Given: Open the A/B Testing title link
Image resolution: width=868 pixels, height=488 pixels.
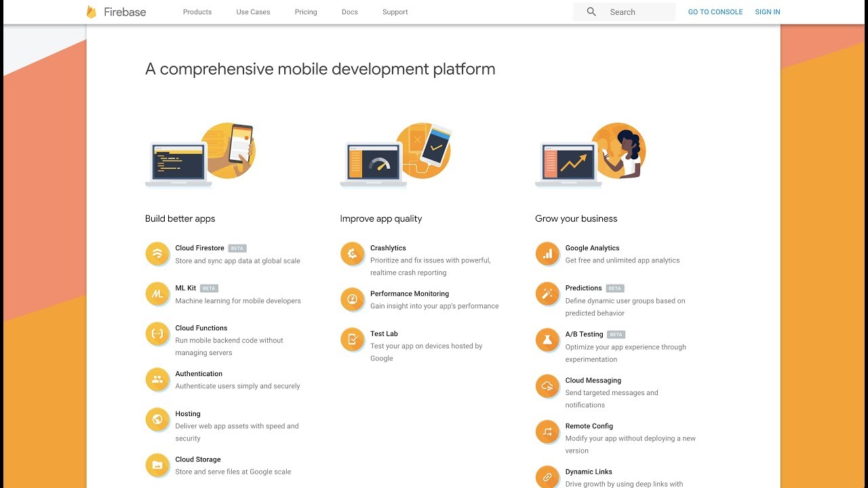Looking at the screenshot, I should (x=585, y=334).
